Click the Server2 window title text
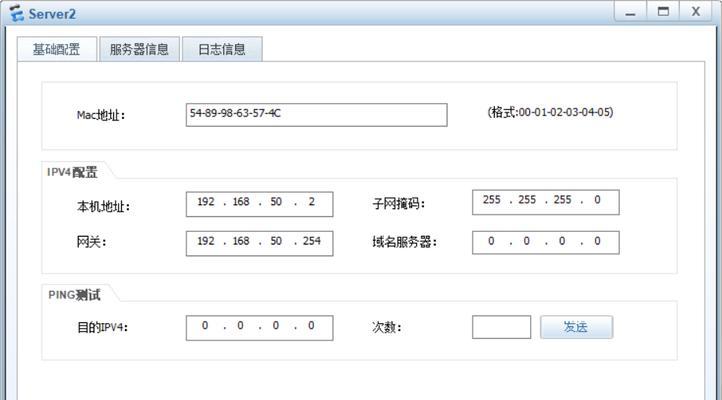 (x=52, y=14)
